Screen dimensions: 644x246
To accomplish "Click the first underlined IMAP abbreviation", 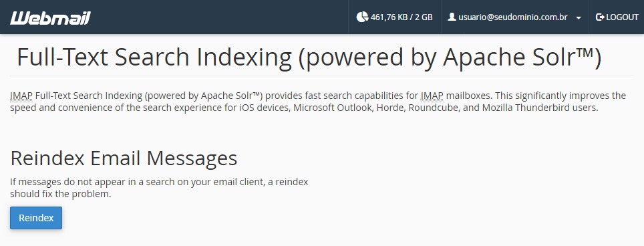I will 21,96.
